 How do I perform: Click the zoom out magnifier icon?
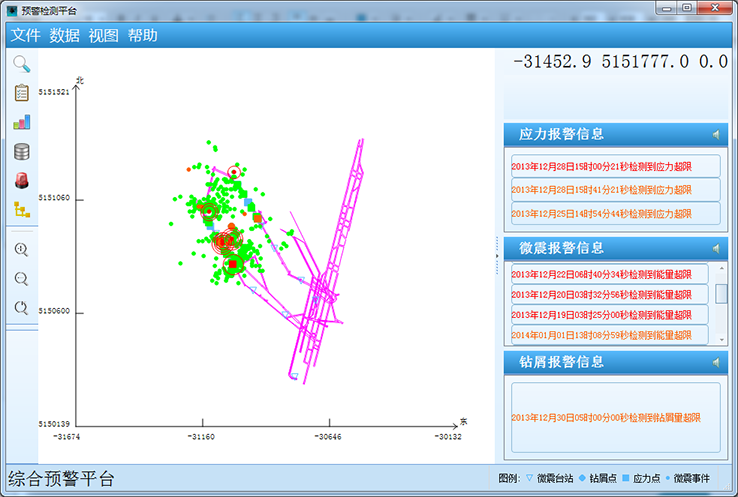(x=21, y=278)
